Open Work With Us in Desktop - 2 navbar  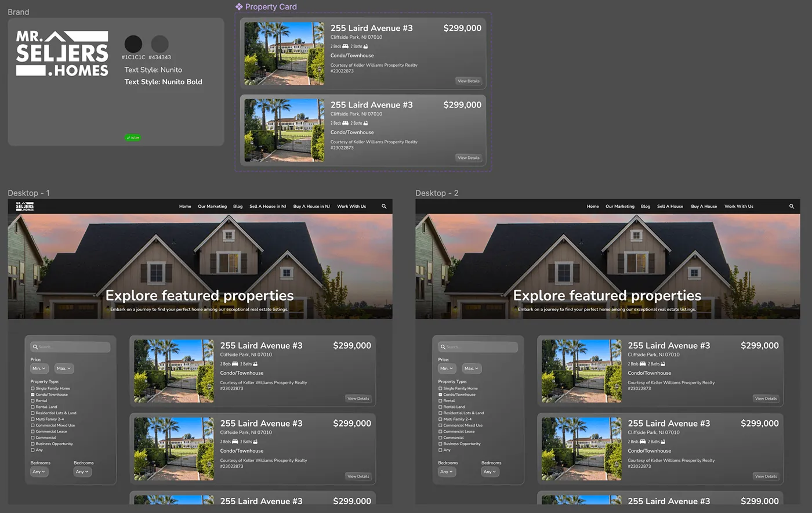739,207
